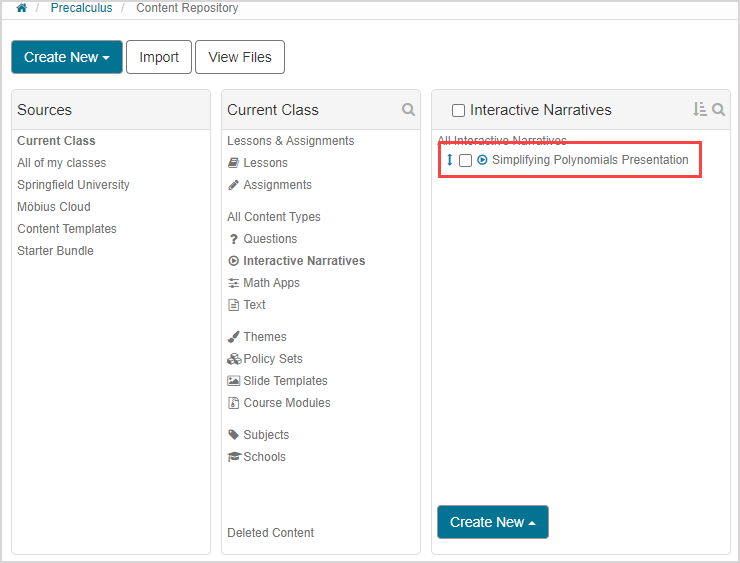
Task: Click the home icon in breadcrumb
Action: (21, 8)
